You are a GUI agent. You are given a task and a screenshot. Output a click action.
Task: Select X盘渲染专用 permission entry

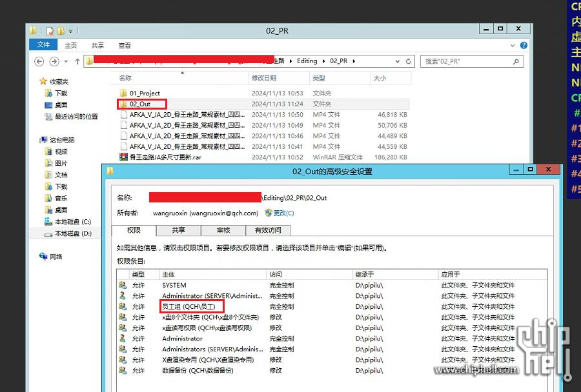click(x=332, y=360)
